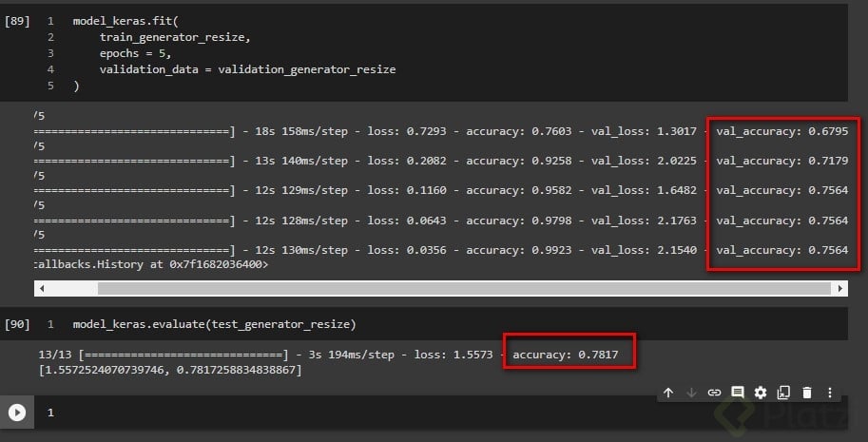Screen dimensions: 868x442
Task: Click the output scrollbar left arrow
Action: coord(42,288)
